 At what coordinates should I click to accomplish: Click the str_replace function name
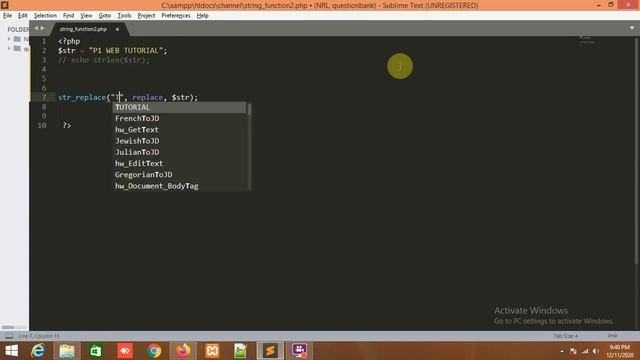(x=82, y=98)
